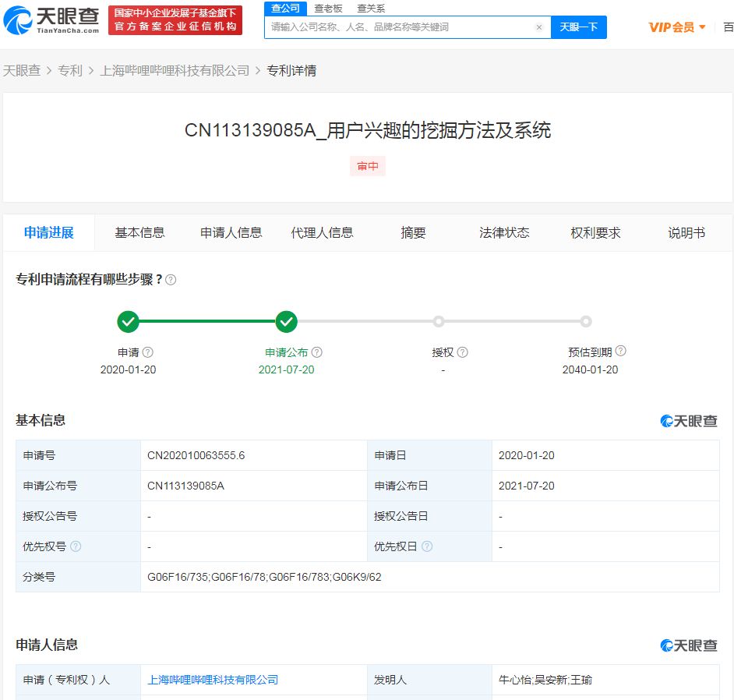Screen dimensions: 734x700
Task: Open the 上海哔哩哔哩科技有限公司 company link
Action: [x=212, y=679]
